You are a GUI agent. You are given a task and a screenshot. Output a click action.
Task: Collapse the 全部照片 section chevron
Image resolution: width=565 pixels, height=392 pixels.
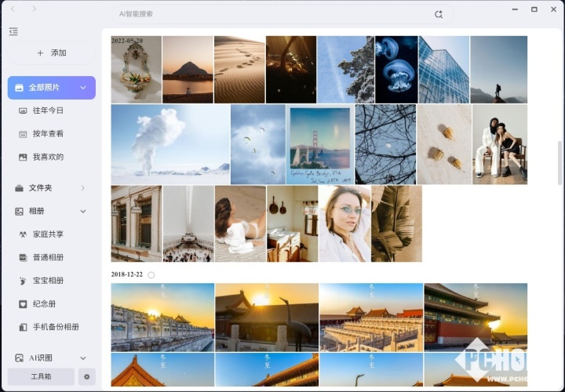tap(83, 88)
